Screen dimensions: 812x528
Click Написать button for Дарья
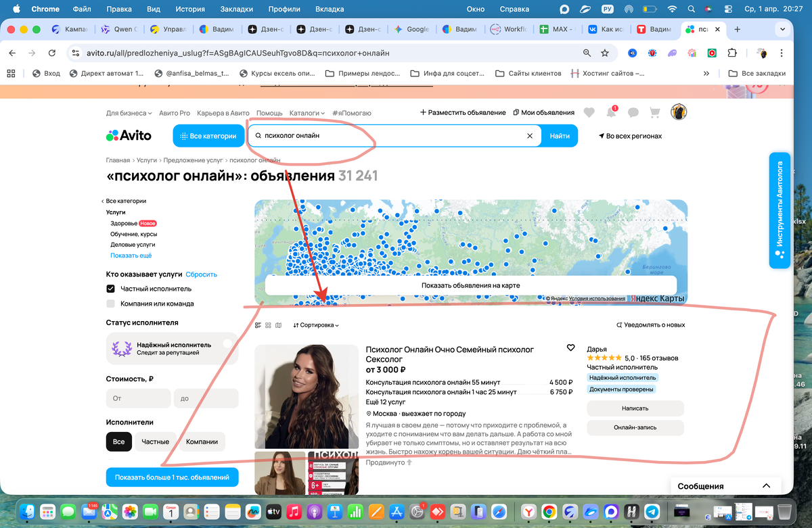click(x=635, y=408)
